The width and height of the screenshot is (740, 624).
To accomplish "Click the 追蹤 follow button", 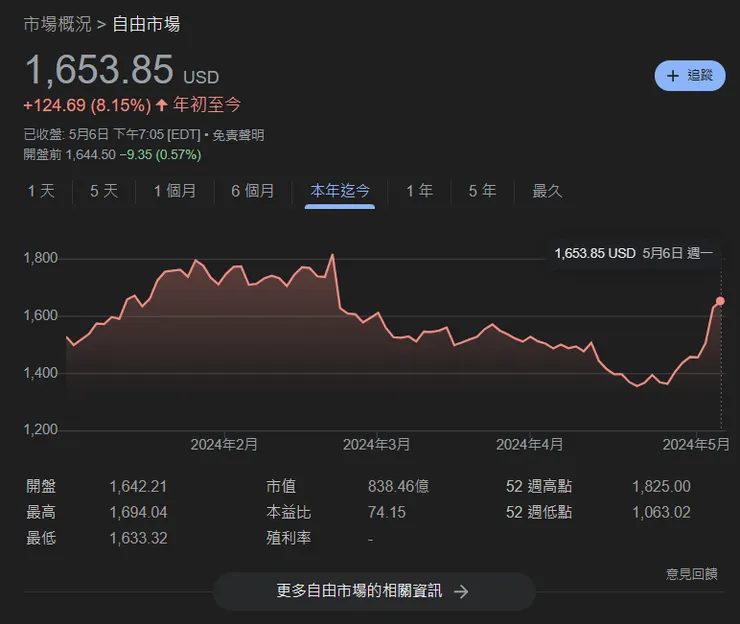I will 690,76.
